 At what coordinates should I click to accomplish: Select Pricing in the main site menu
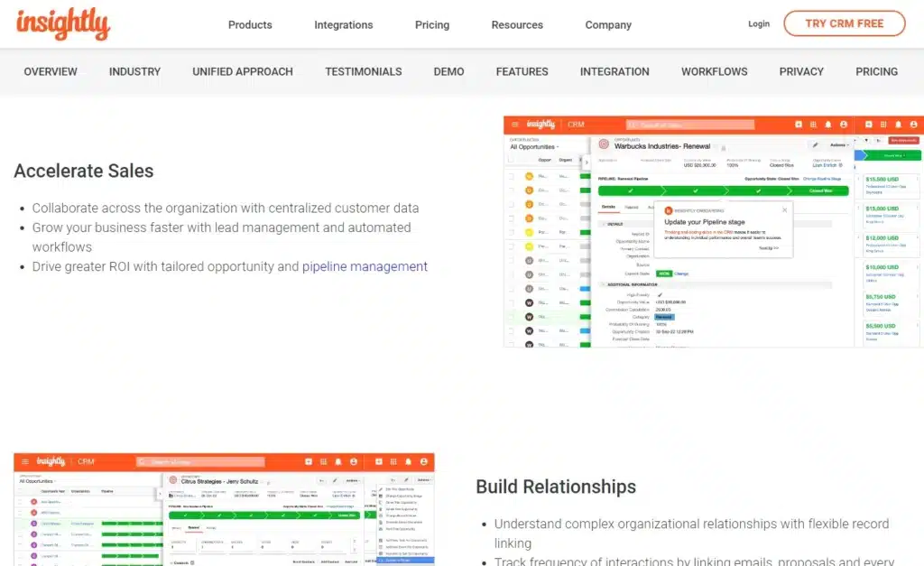tap(432, 24)
